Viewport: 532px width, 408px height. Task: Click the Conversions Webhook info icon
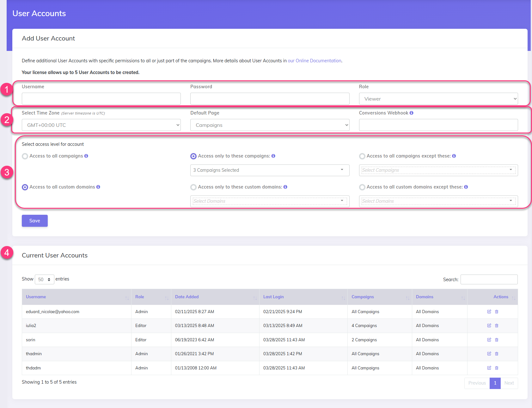click(x=411, y=113)
